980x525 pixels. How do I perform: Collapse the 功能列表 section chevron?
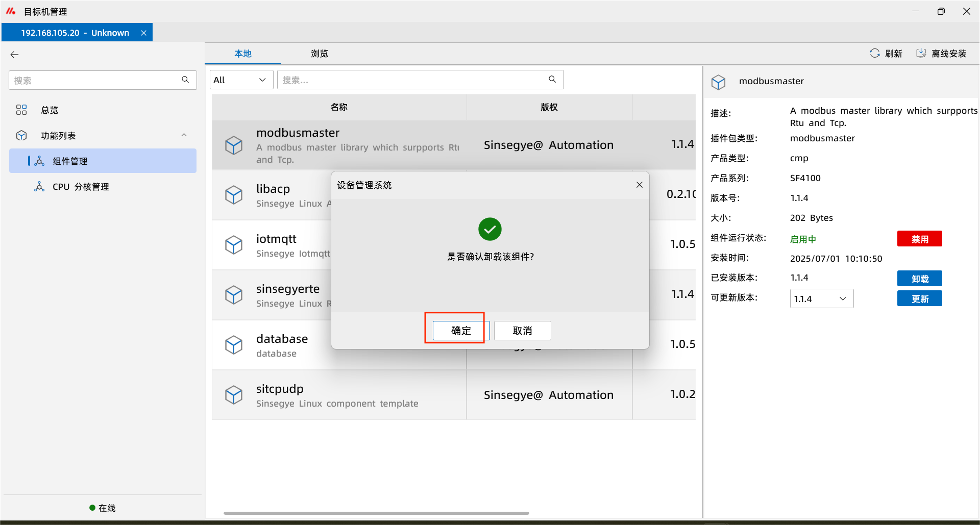[x=184, y=135]
